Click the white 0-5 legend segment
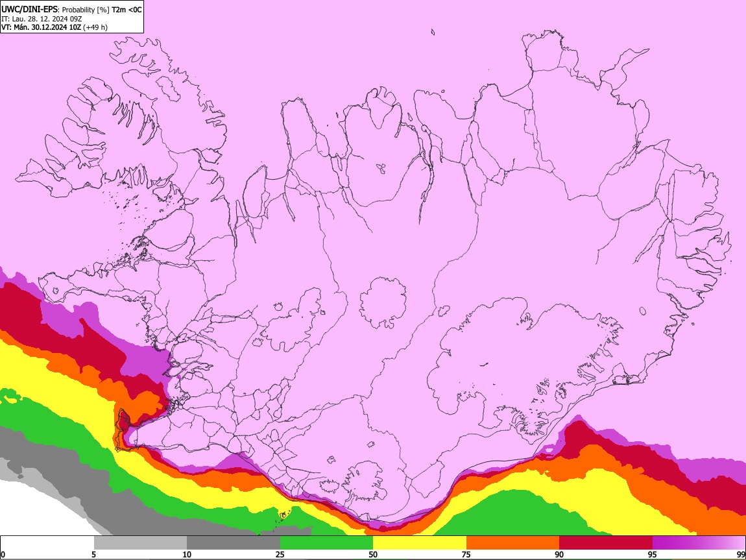 point(47,543)
